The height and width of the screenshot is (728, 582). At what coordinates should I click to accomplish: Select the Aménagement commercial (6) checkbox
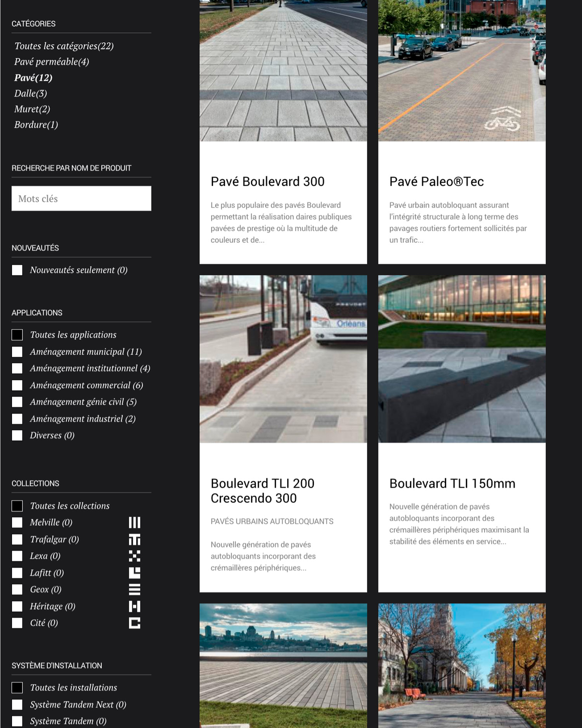17,385
